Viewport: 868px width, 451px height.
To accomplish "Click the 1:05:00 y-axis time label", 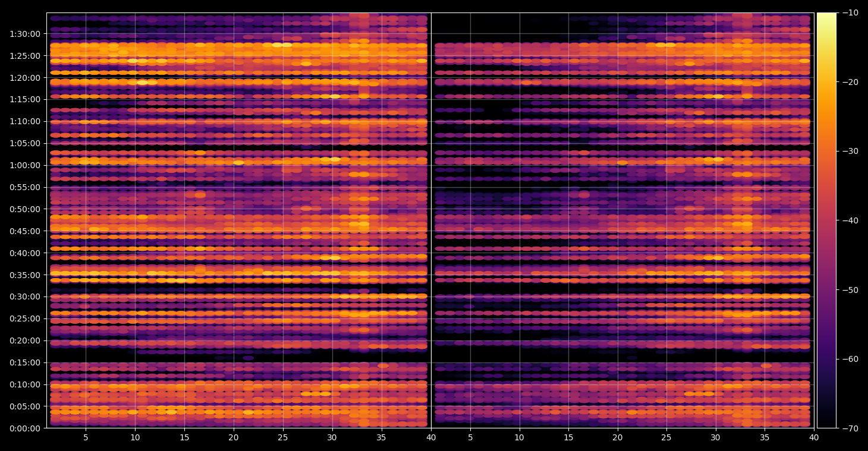I will (24, 143).
